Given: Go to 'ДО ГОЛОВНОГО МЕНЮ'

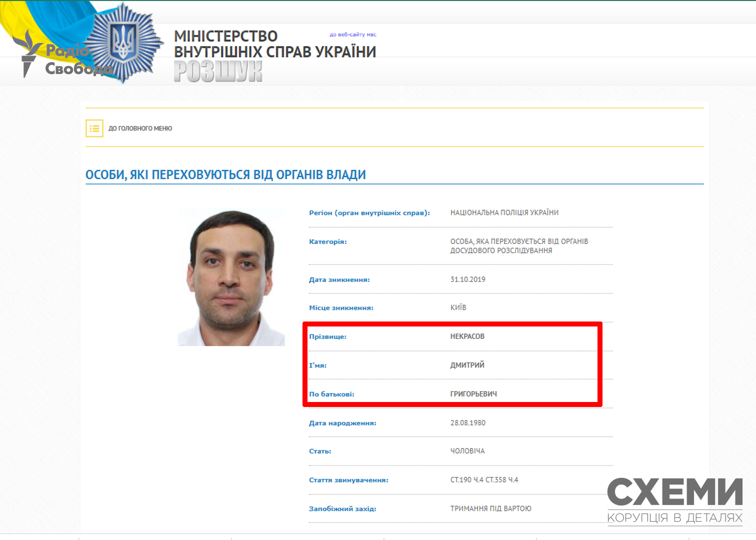Looking at the screenshot, I should (x=140, y=128).
